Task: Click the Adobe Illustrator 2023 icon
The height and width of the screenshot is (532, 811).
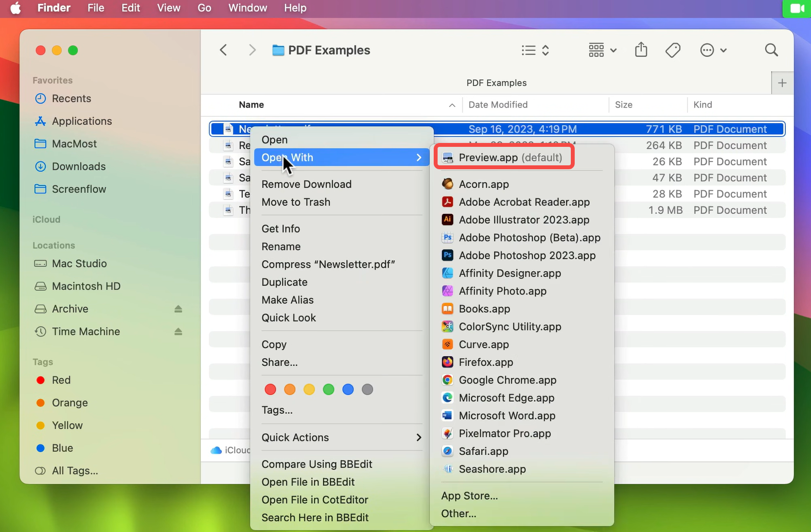Action: tap(447, 220)
